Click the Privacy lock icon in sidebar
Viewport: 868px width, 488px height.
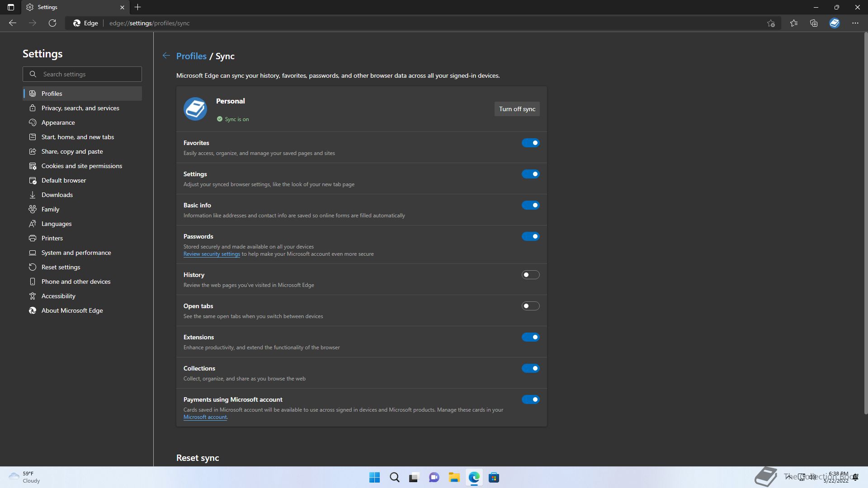pyautogui.click(x=33, y=108)
